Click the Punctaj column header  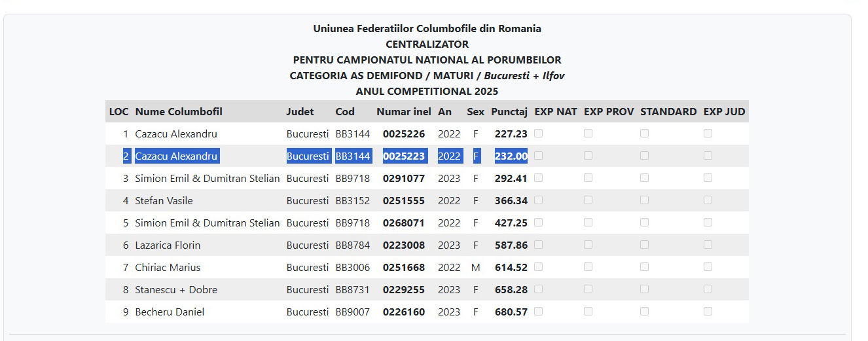[509, 112]
